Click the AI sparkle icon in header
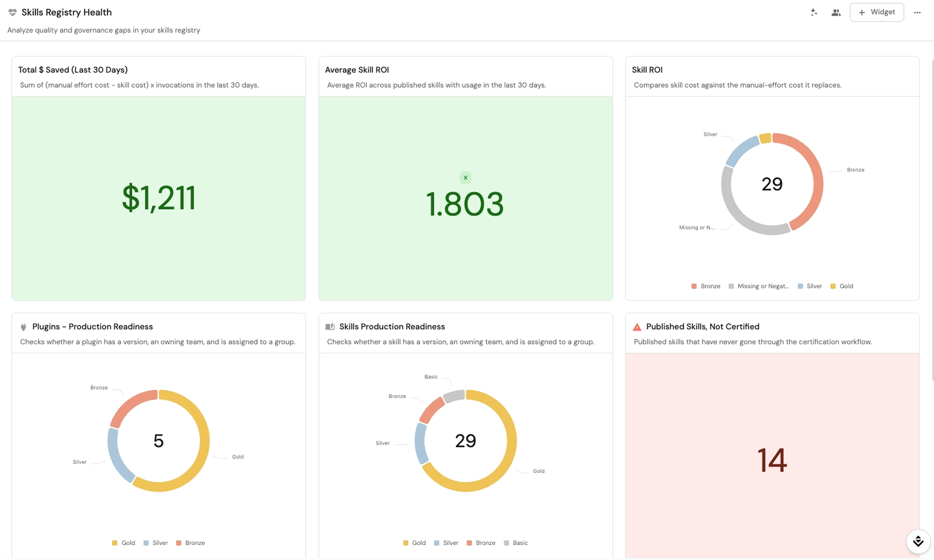Viewport: 934px width, 560px height. (814, 12)
